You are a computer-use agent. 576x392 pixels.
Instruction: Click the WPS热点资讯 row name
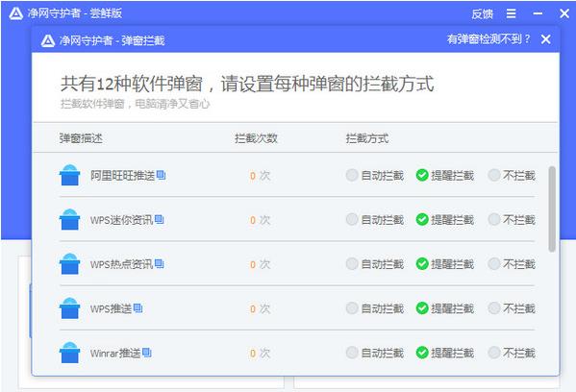122,264
